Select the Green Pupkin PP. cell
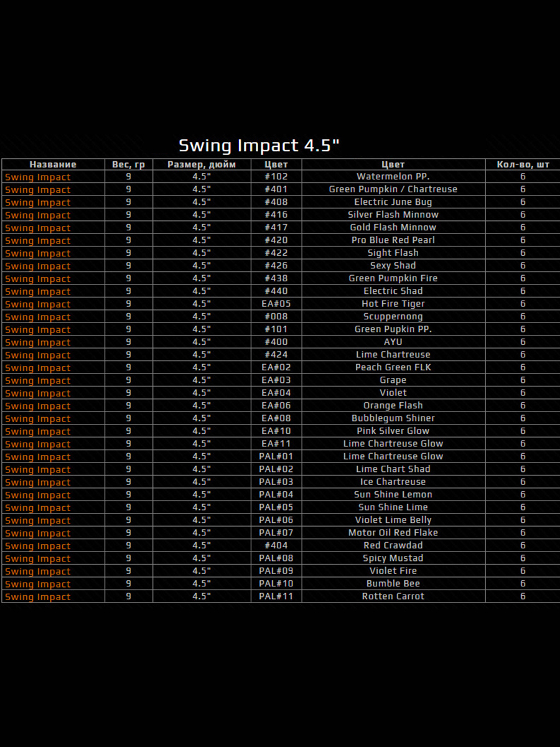The height and width of the screenshot is (747, 560). [393, 329]
